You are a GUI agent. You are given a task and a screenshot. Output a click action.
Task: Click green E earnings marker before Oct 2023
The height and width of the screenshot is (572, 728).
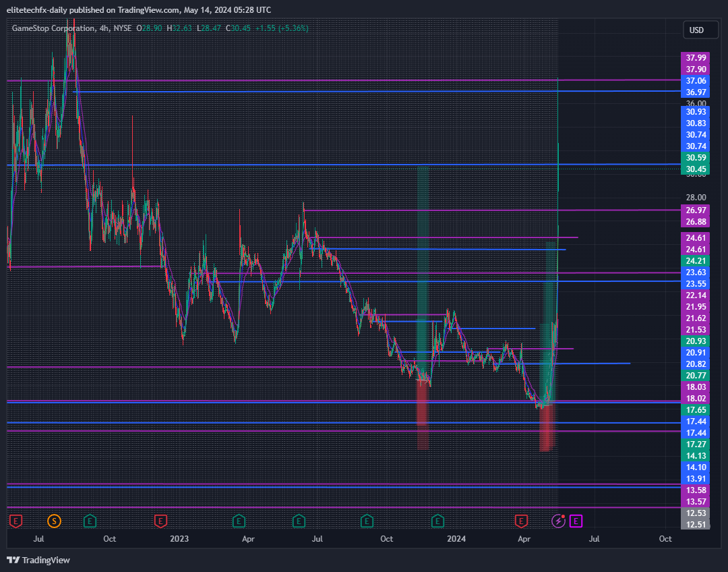pyautogui.click(x=367, y=521)
